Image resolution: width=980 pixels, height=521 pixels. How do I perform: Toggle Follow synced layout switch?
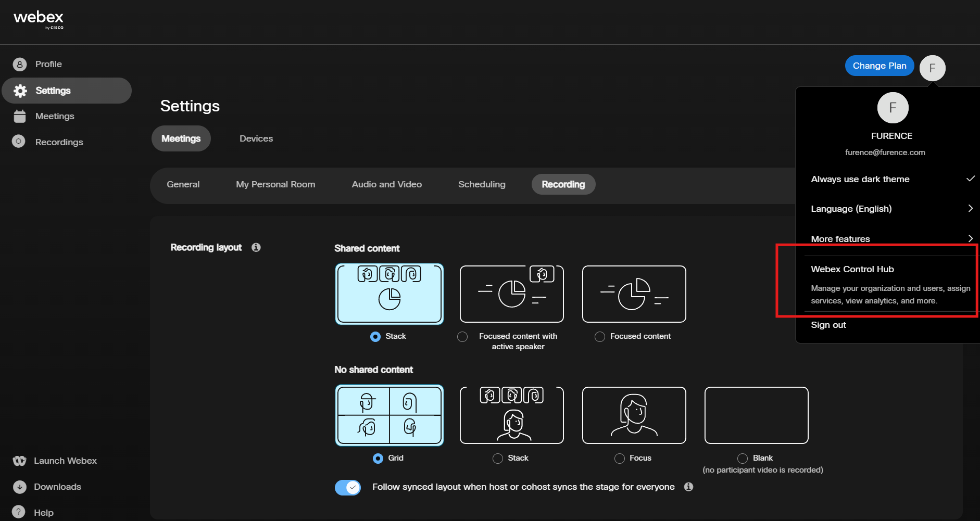click(348, 487)
